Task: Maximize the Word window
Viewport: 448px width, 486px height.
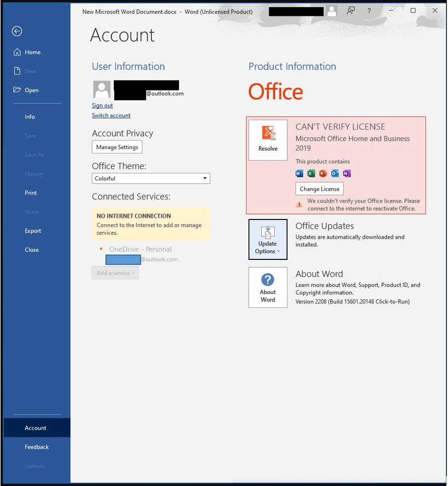Action: click(413, 10)
